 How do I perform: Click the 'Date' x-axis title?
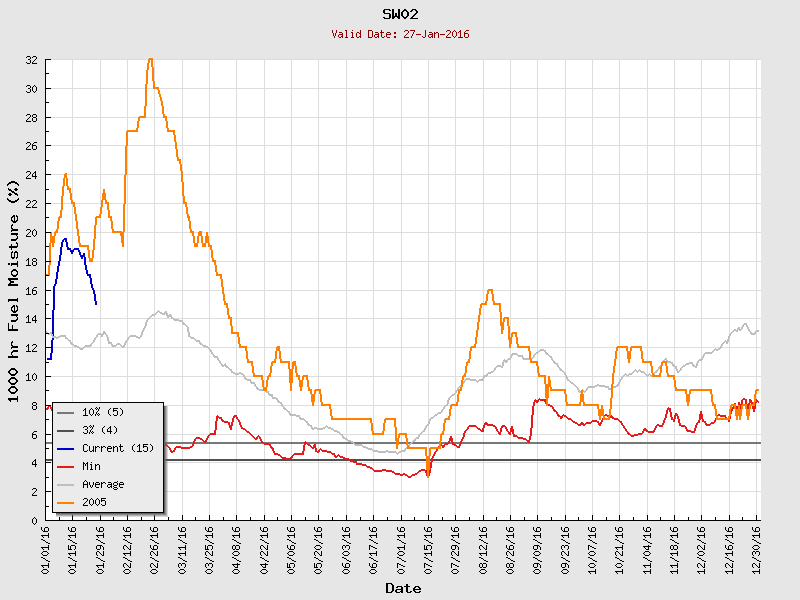pyautogui.click(x=403, y=588)
